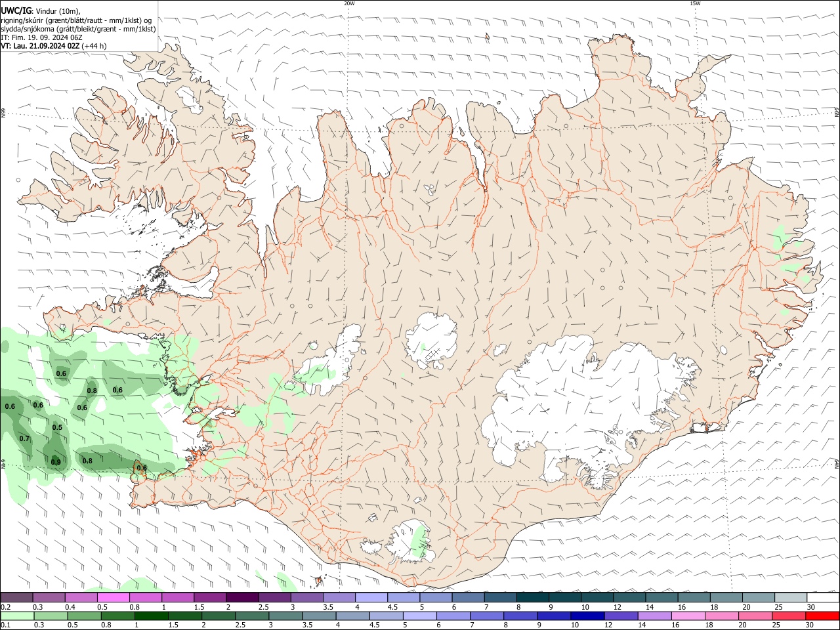
Task: Select the 'VT: Lau. 21.09.2024 02Z (+44 h)' line
Action: (x=54, y=46)
